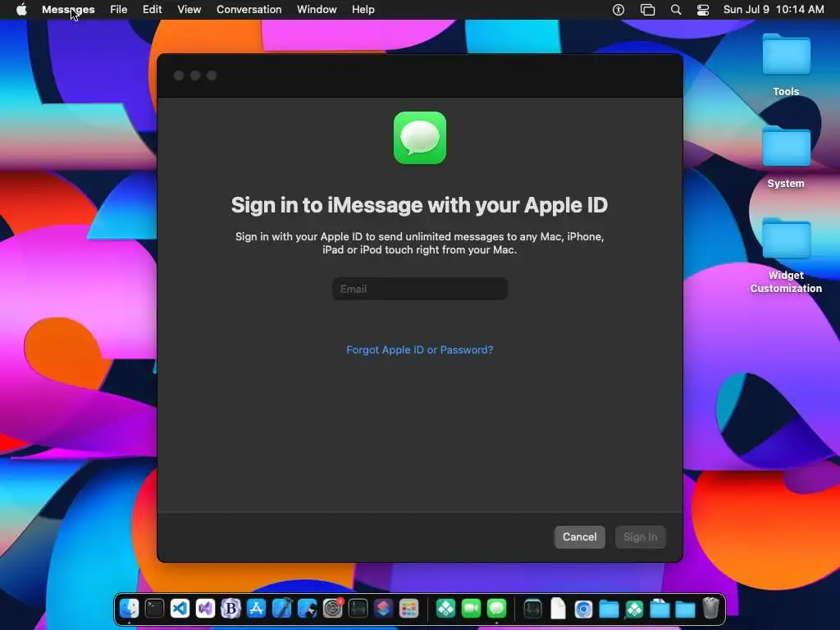Open the App Store from the Dock
840x630 pixels.
(x=257, y=609)
